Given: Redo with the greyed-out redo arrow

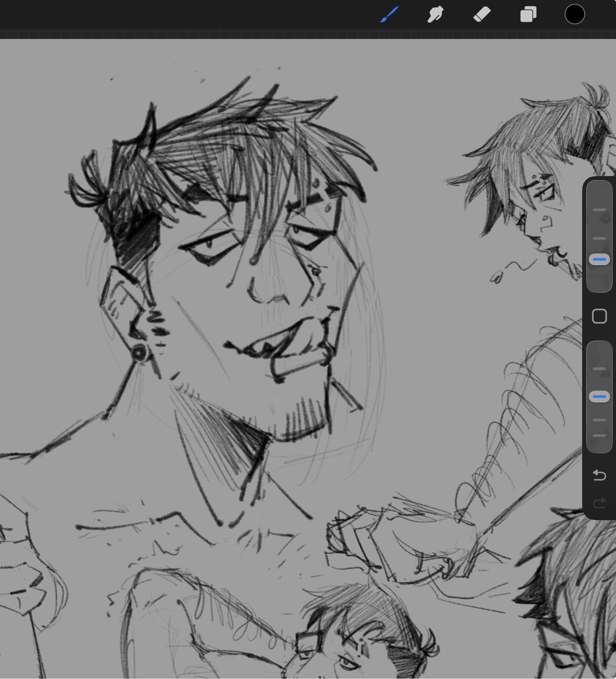Looking at the screenshot, I should (599, 503).
